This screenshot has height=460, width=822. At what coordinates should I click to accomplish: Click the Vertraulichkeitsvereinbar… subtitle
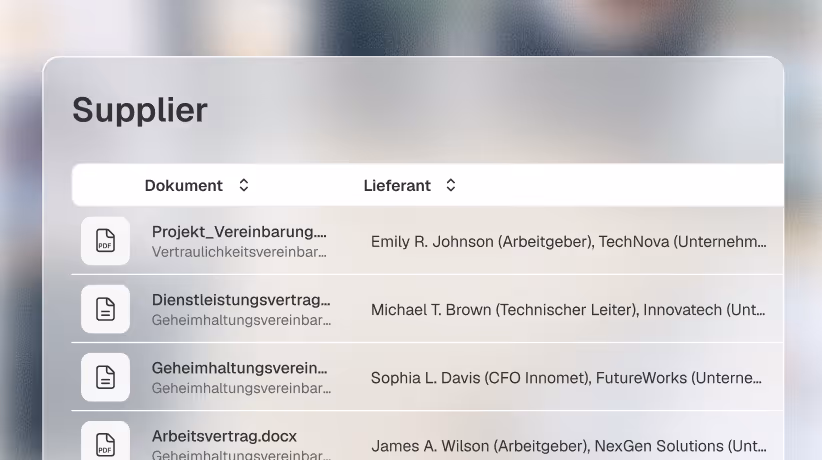pos(239,252)
